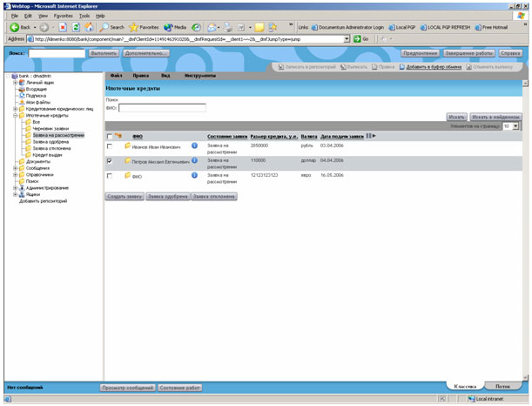532x406 pixels.
Task: Click the browser Home toolbar icon
Action: coord(90,27)
